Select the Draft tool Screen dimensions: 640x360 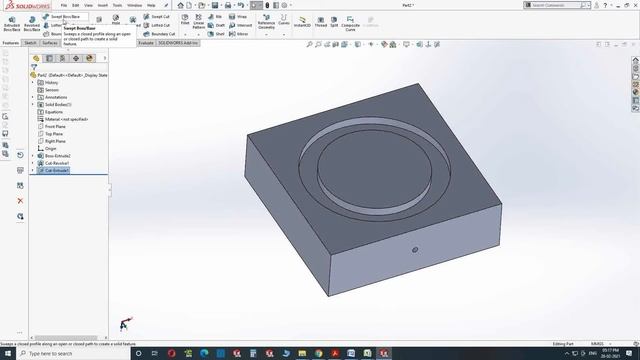216,25
